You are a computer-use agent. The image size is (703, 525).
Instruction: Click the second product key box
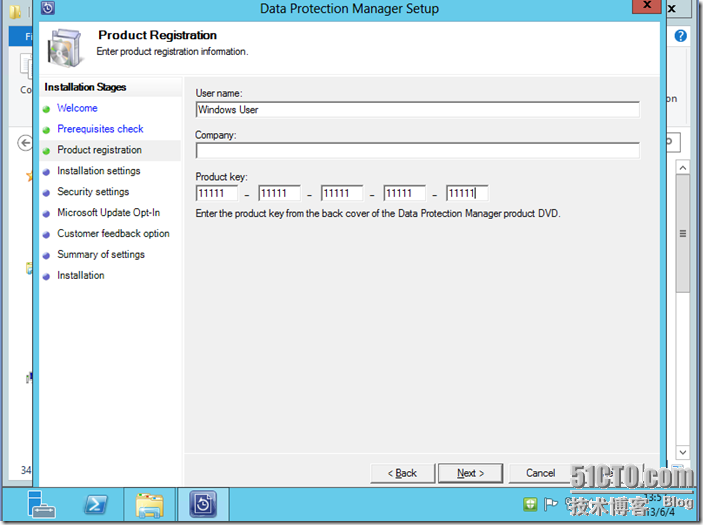coord(280,193)
